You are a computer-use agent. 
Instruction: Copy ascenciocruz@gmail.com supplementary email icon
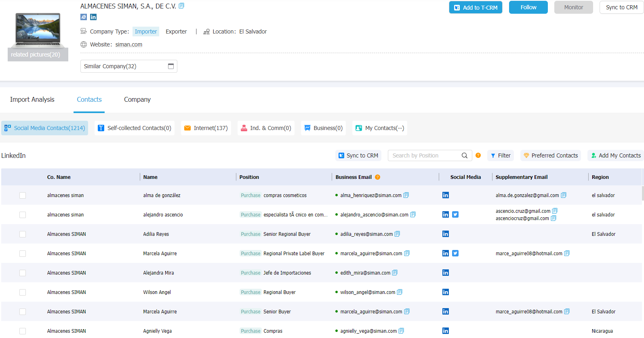(554, 218)
